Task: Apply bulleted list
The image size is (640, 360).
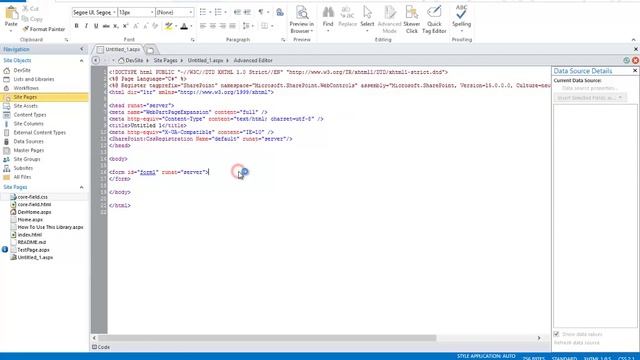Action: 203,12
